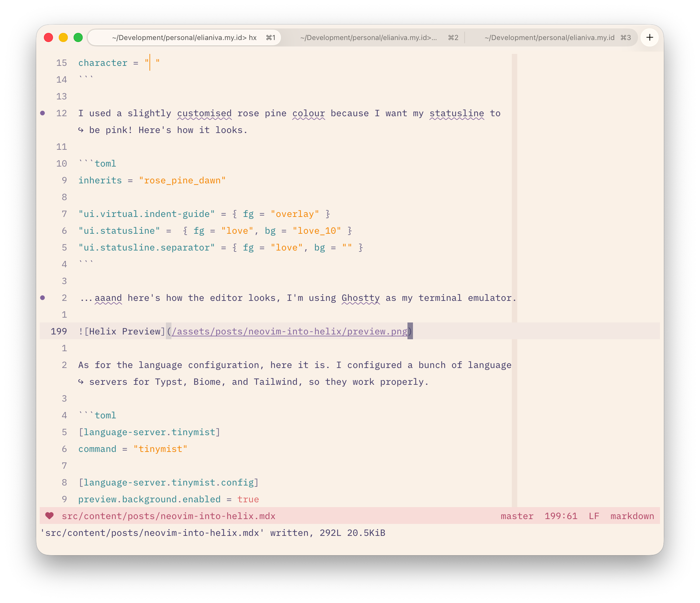Switch to the first terminal tab running hx
700x603 pixels.
click(x=184, y=37)
